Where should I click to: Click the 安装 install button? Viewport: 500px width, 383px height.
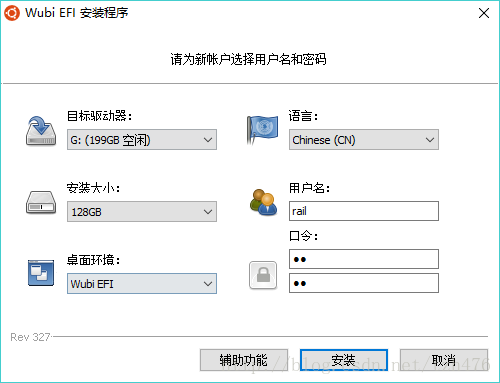coord(344,360)
